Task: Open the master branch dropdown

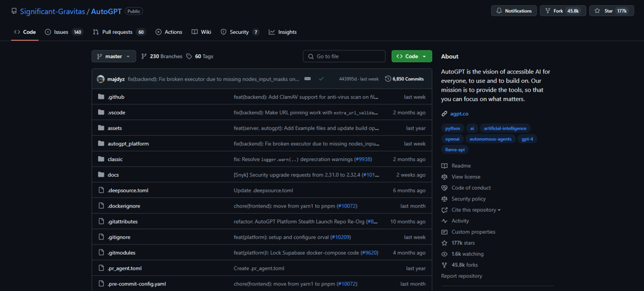Action: [114, 56]
